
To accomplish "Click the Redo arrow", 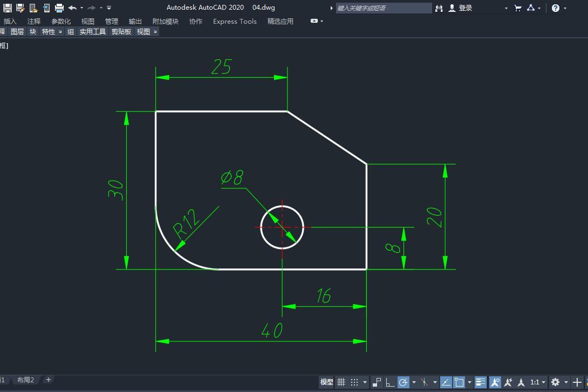I will (x=92, y=8).
